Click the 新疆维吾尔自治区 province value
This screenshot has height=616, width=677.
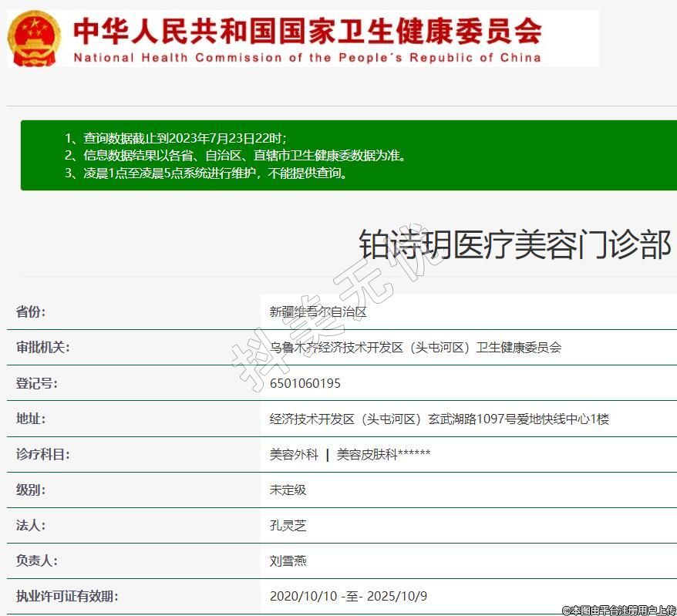(x=318, y=312)
